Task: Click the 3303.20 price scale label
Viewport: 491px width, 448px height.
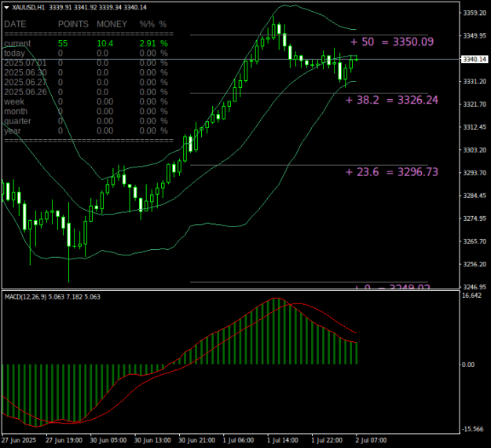Action: [x=475, y=150]
